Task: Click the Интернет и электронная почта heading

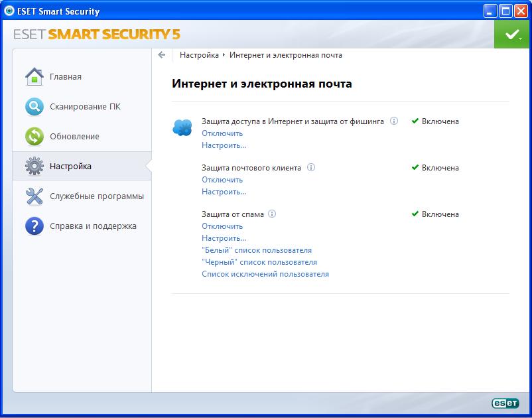Action: click(261, 84)
